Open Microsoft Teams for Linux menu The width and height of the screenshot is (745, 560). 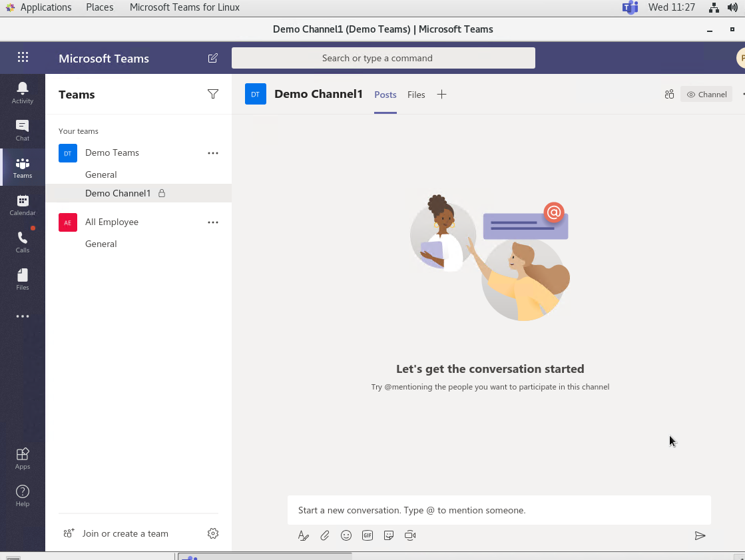click(x=184, y=7)
